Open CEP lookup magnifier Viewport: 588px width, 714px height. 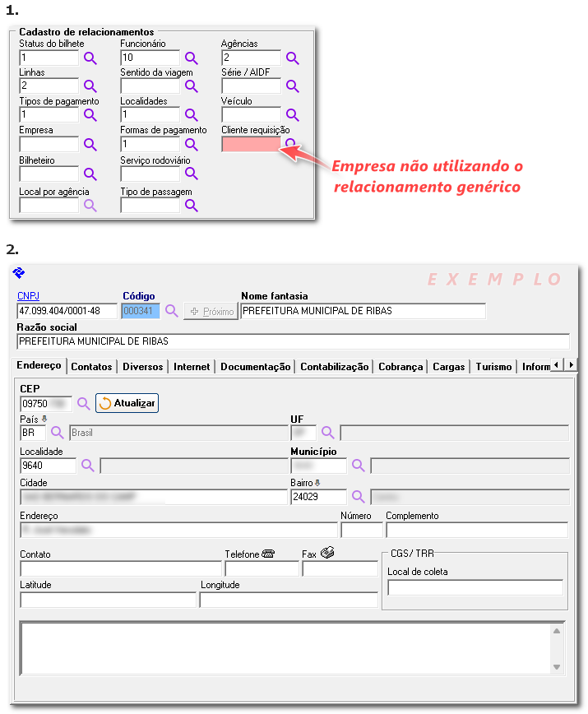click(x=83, y=403)
